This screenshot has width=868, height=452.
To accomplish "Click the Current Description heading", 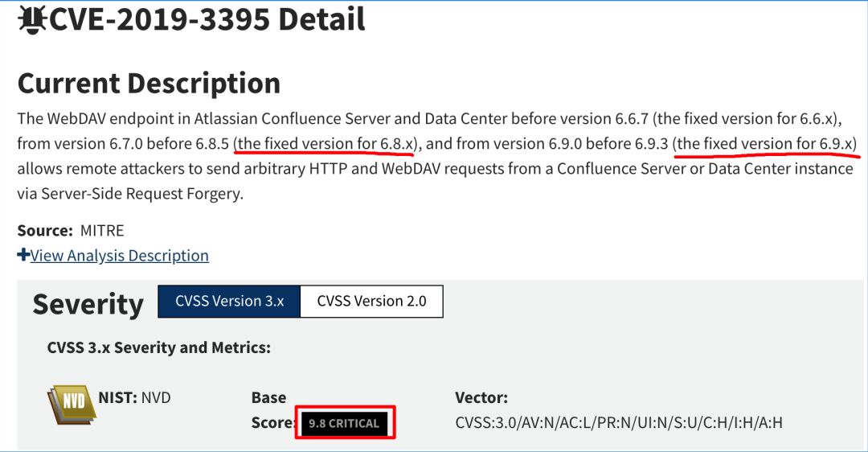I will coord(149,83).
